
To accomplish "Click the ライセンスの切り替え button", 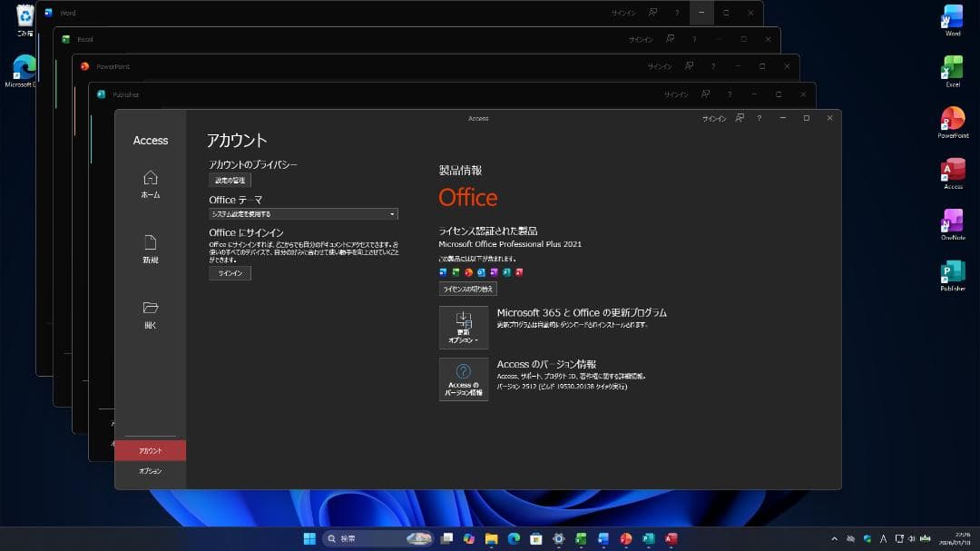I will tap(465, 288).
